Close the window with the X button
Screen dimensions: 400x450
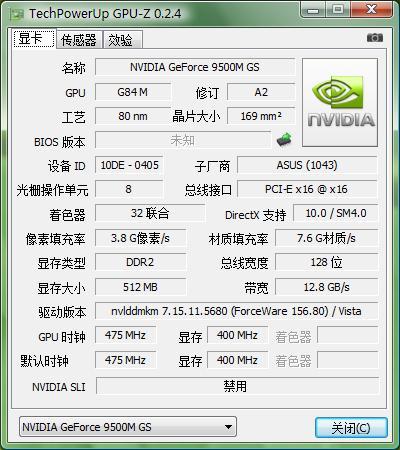click(x=371, y=10)
